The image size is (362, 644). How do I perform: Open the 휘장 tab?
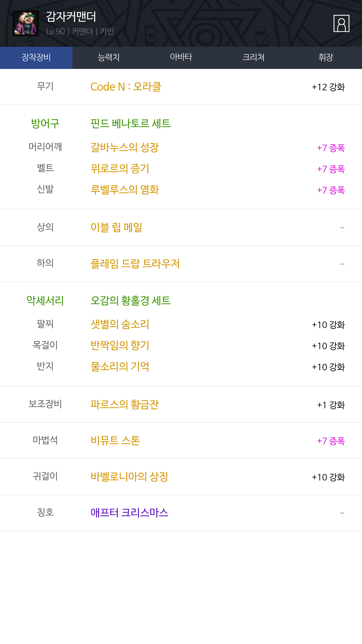(326, 58)
